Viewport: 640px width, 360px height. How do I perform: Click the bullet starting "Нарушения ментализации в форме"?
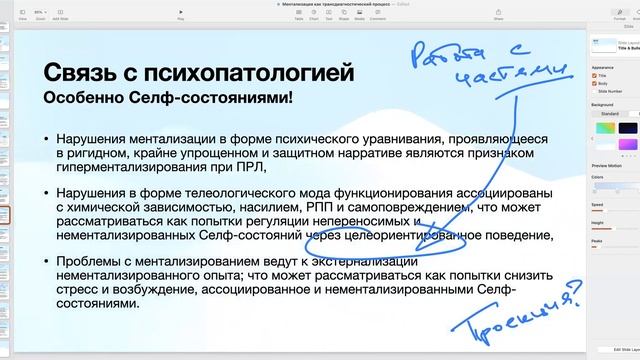click(302, 153)
